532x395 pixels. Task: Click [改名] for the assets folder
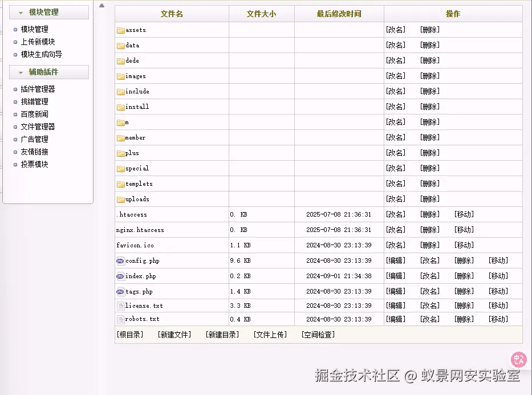point(396,30)
